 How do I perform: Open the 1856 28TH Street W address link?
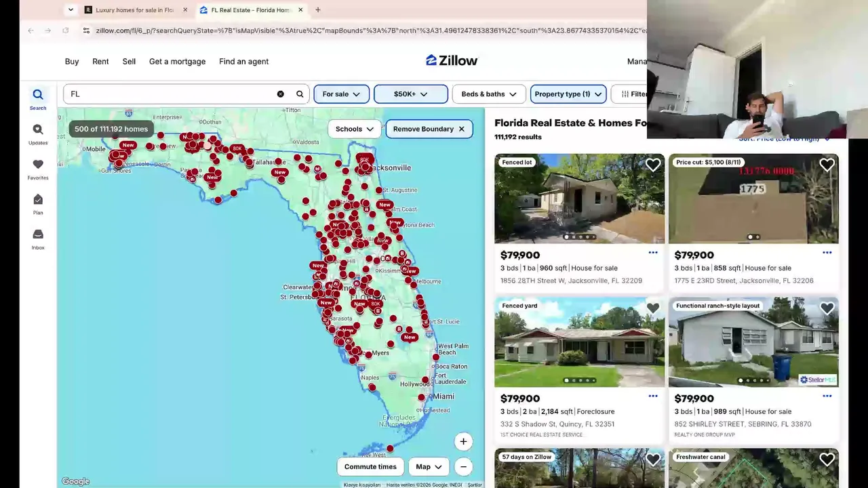(571, 281)
